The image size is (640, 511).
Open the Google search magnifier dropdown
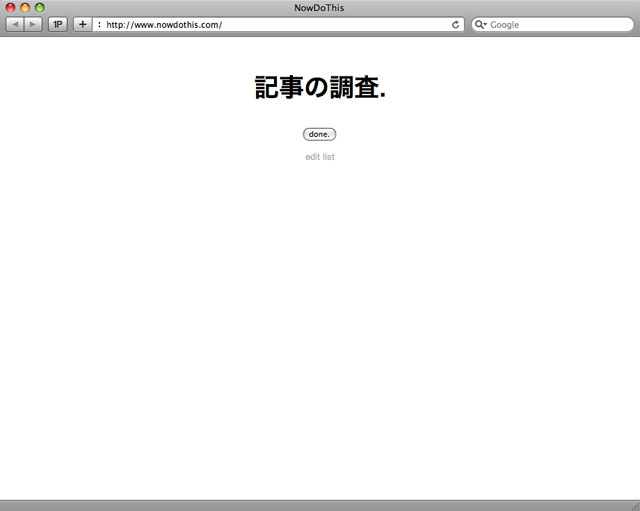click(x=481, y=24)
